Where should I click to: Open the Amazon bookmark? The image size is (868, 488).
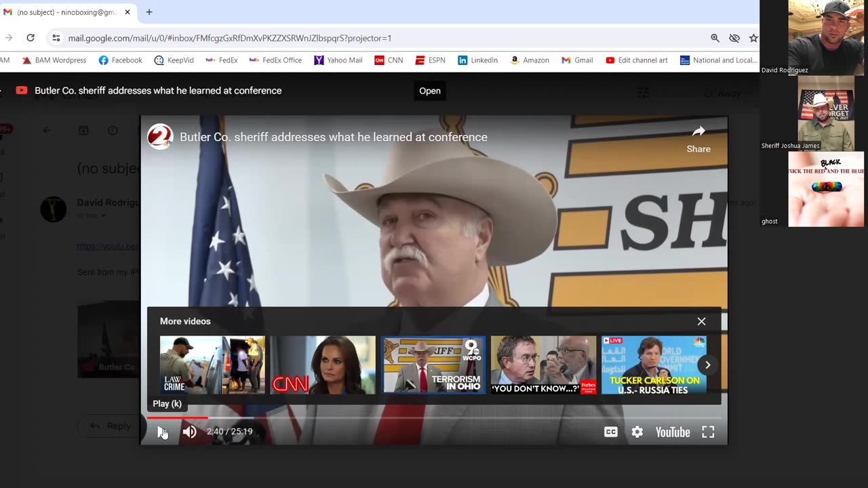(x=530, y=60)
